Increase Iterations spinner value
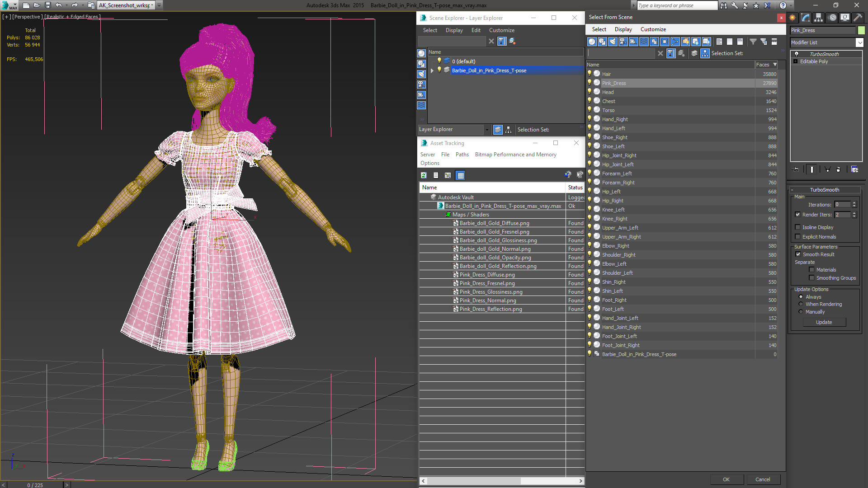This screenshot has width=868, height=488. click(854, 203)
